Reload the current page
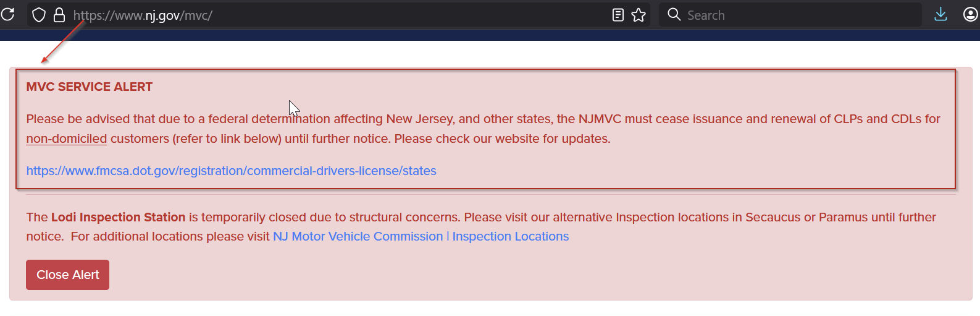This screenshot has height=316, width=980. [x=8, y=14]
